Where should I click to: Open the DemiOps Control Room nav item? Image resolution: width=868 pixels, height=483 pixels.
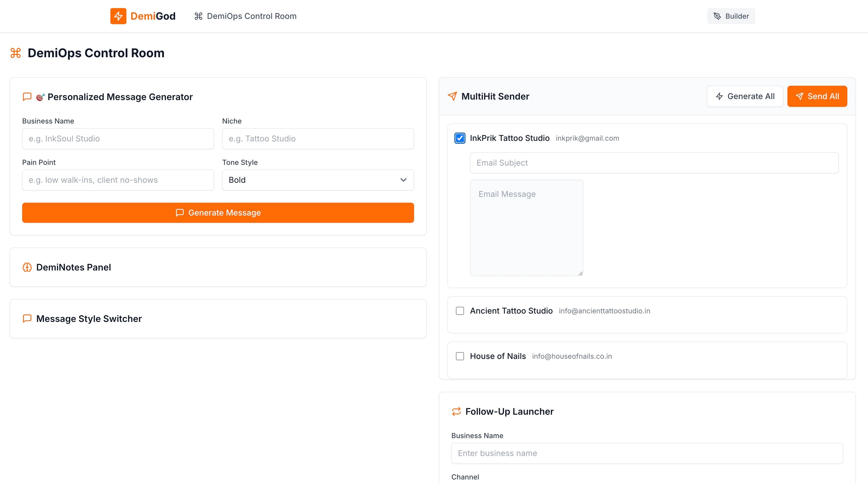pyautogui.click(x=245, y=16)
